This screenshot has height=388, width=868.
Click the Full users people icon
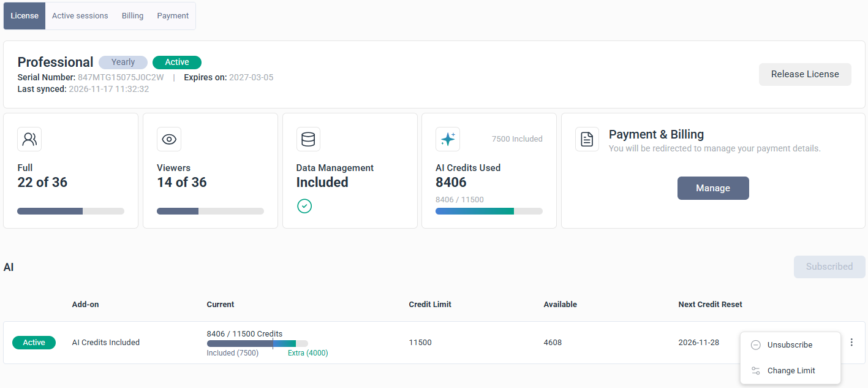click(x=29, y=139)
